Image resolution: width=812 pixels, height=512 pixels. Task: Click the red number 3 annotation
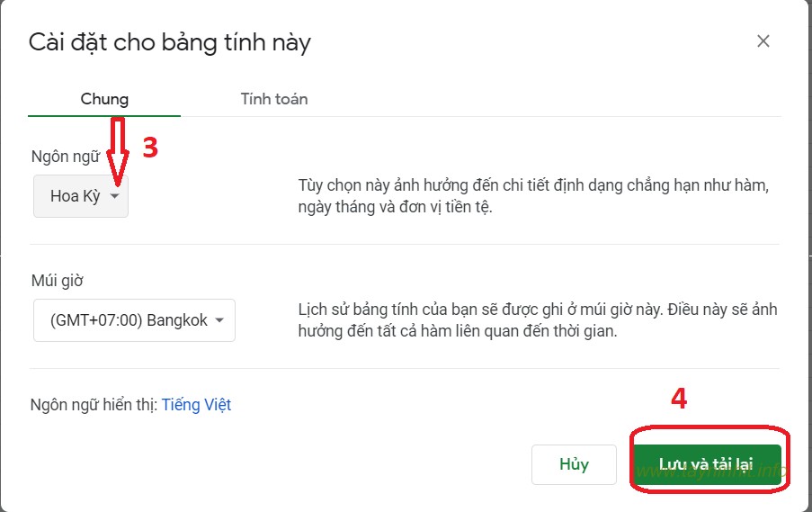(x=150, y=148)
